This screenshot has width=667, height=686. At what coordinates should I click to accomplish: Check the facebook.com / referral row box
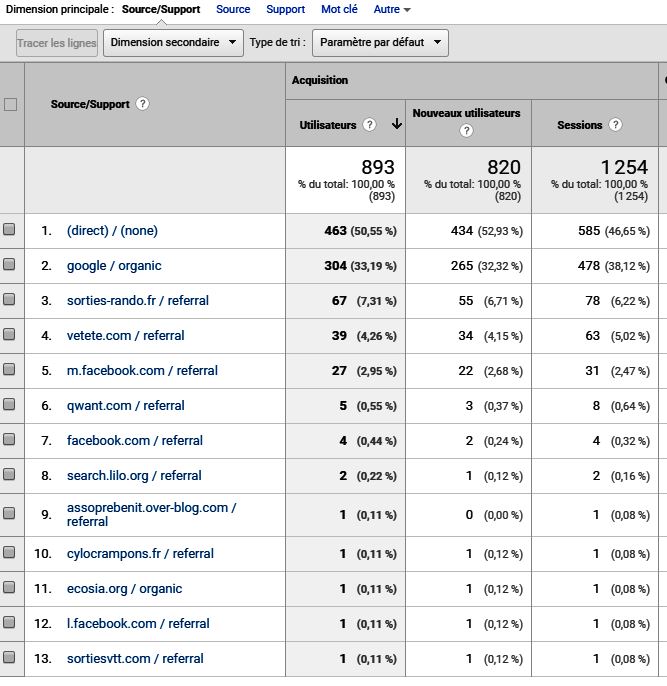[x=9, y=439]
